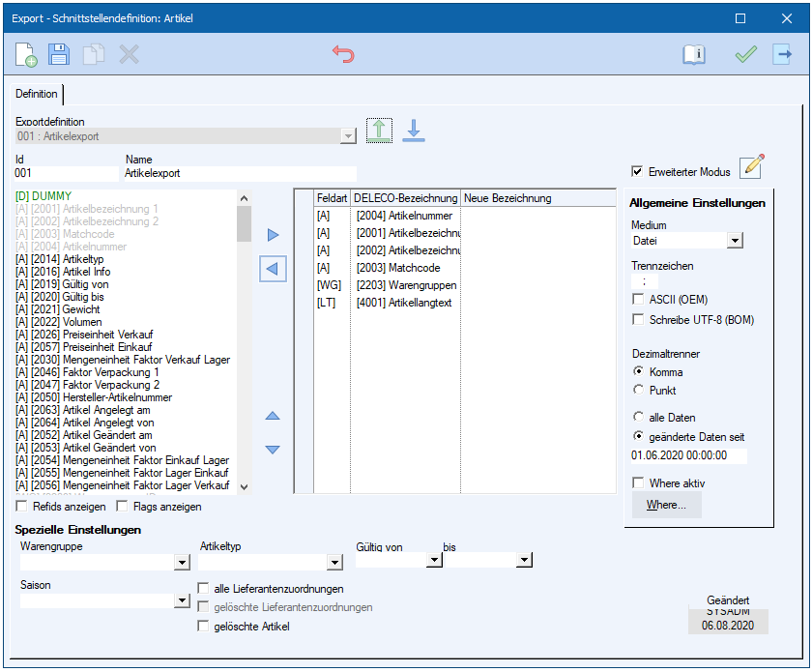Save the export definition with floppy icon
This screenshot has width=812, height=672.
(x=60, y=55)
